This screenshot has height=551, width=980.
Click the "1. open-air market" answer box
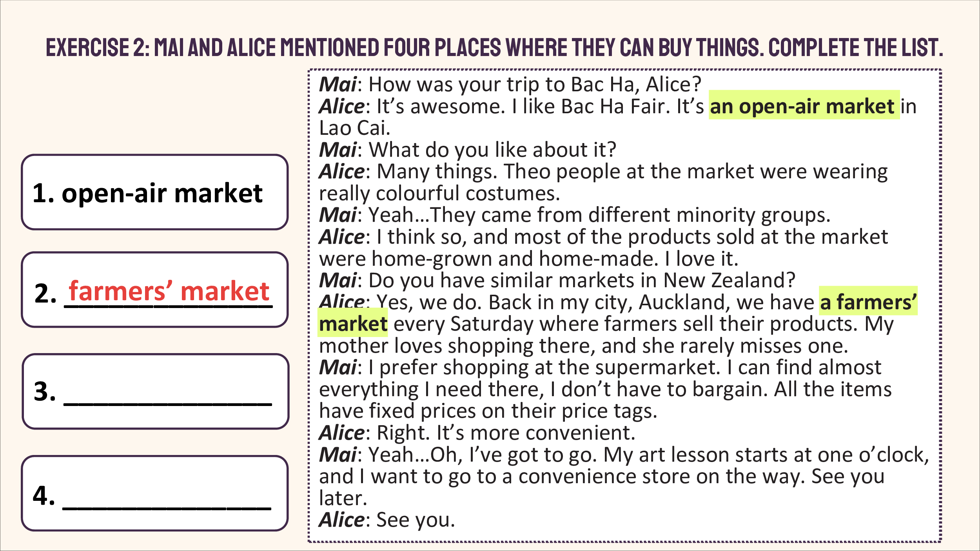pyautogui.click(x=155, y=192)
